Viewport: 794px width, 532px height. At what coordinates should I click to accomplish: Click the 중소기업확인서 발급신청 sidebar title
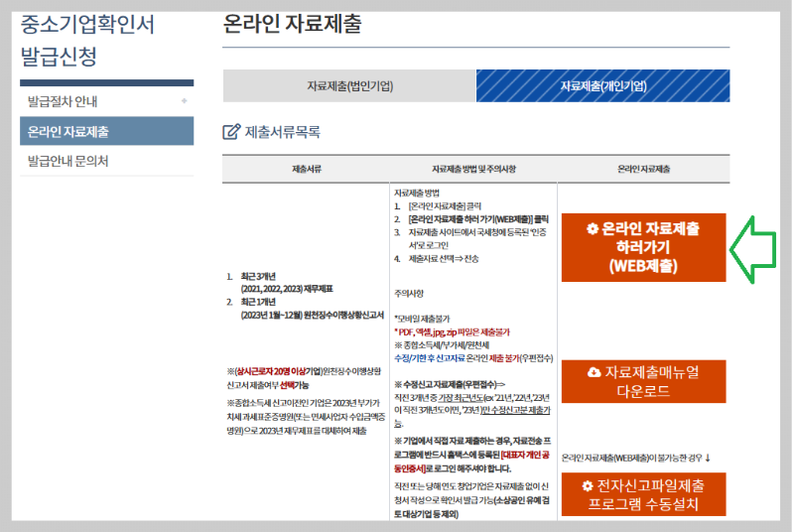click(x=87, y=41)
